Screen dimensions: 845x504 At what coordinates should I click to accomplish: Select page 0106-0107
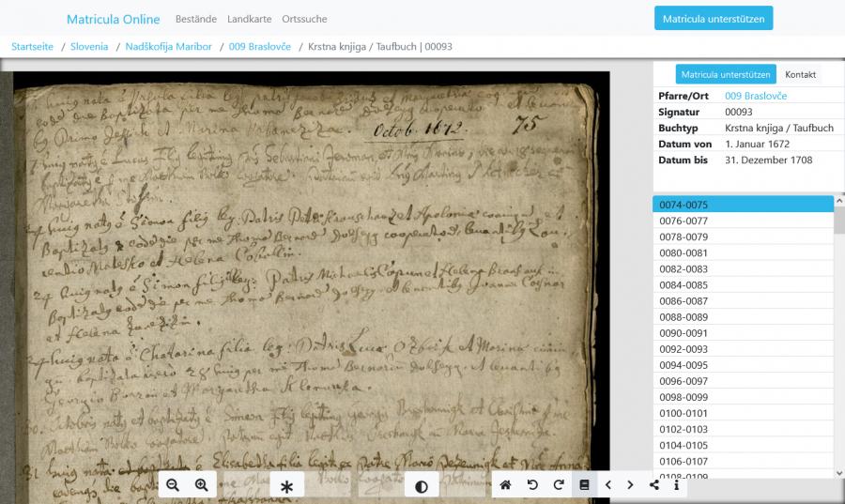(744, 462)
